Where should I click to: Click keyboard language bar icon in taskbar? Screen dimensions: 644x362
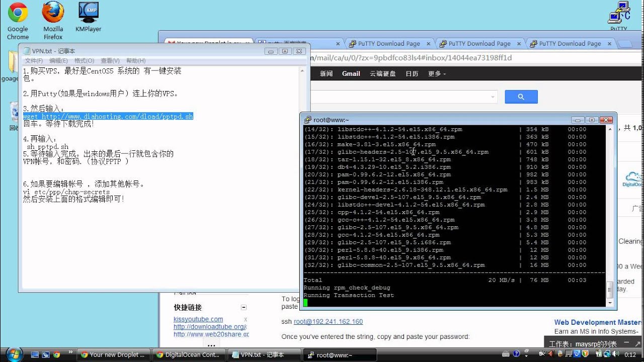point(506,354)
